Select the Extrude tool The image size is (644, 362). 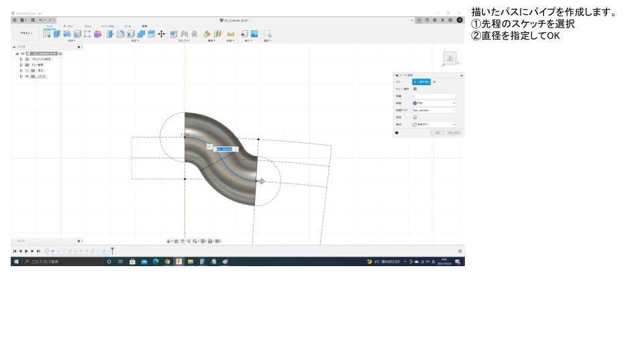(57, 34)
